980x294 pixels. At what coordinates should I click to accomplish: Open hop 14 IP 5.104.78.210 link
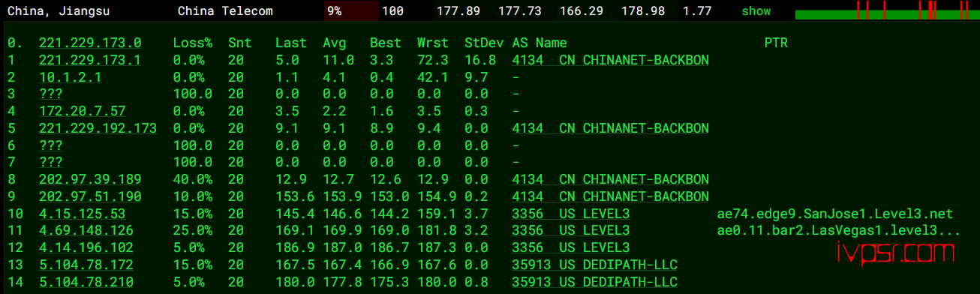coord(86,282)
